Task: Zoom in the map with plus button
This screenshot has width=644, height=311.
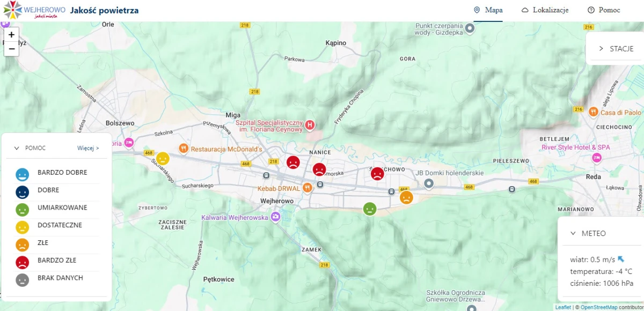Action: point(12,35)
